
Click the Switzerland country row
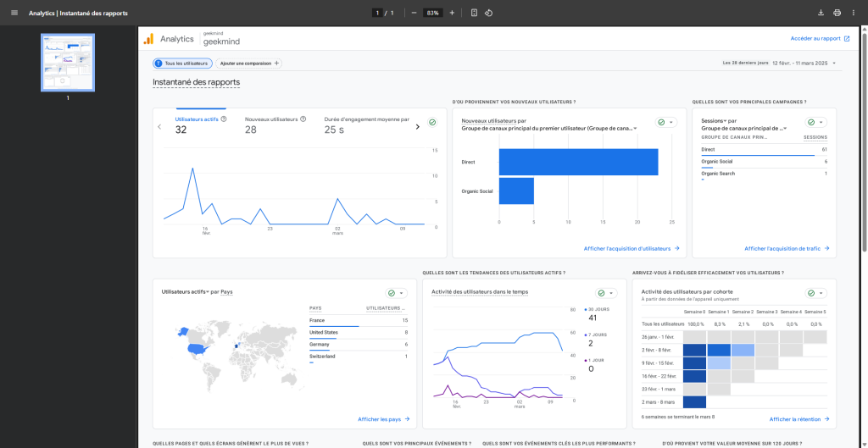359,357
